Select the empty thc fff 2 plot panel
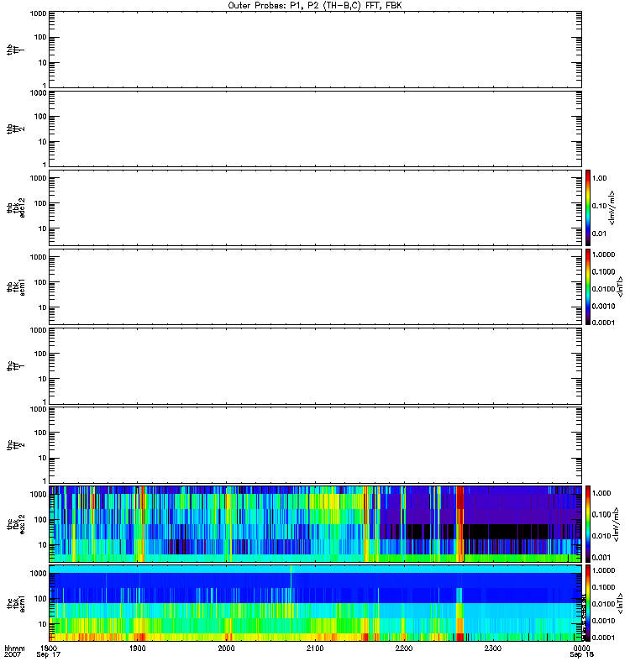This screenshot has width=630, height=672. (315, 445)
